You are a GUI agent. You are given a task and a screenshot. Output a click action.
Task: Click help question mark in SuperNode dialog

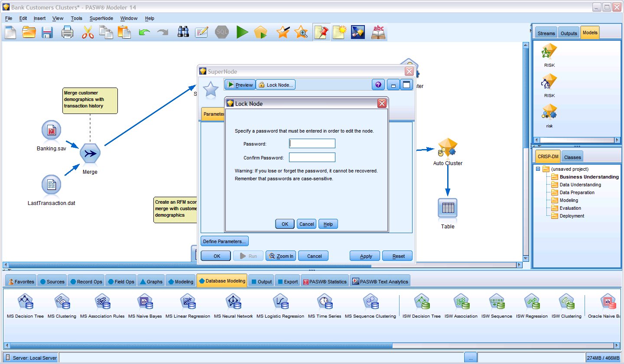click(x=378, y=85)
